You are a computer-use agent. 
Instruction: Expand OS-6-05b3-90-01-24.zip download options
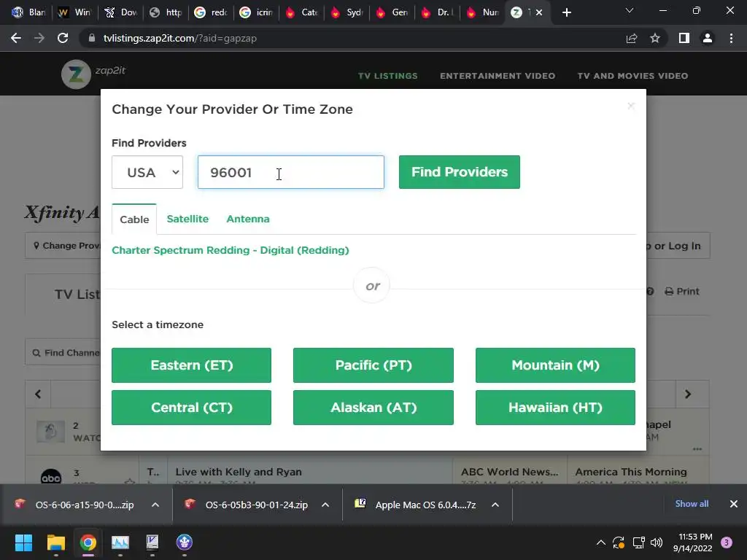pos(325,505)
